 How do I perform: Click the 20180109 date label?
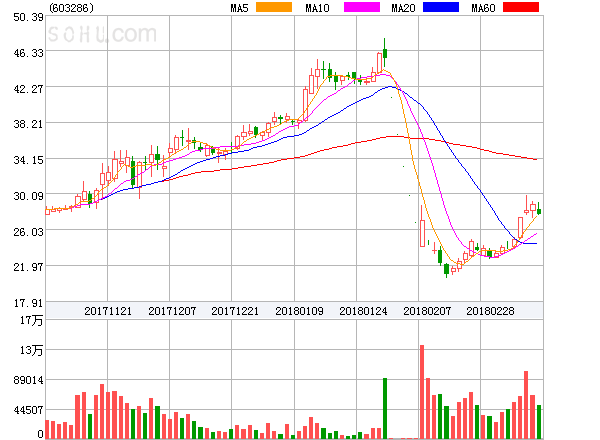(x=299, y=311)
